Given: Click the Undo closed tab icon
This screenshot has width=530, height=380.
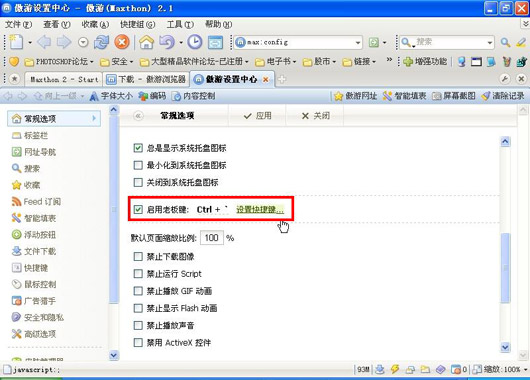Looking at the screenshot, I should pyautogui.click(x=167, y=42).
